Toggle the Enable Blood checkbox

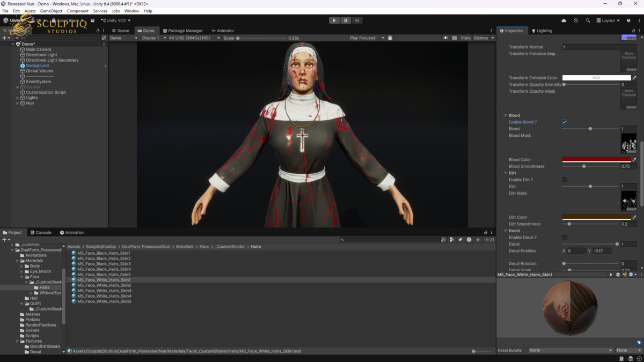tap(564, 122)
